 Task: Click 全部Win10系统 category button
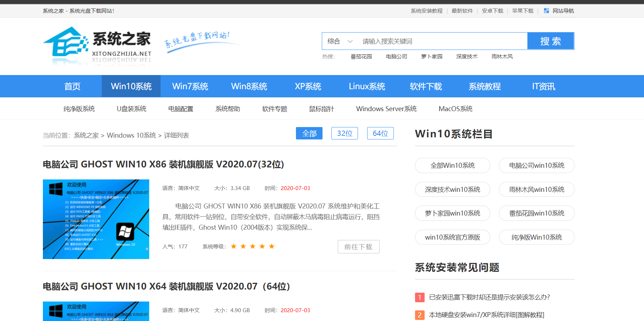[x=453, y=166]
